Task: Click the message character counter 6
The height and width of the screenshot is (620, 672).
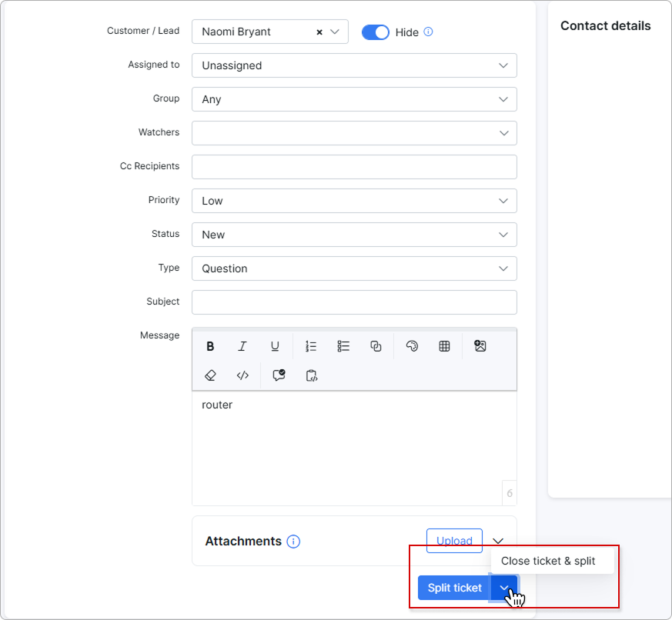Action: click(510, 493)
